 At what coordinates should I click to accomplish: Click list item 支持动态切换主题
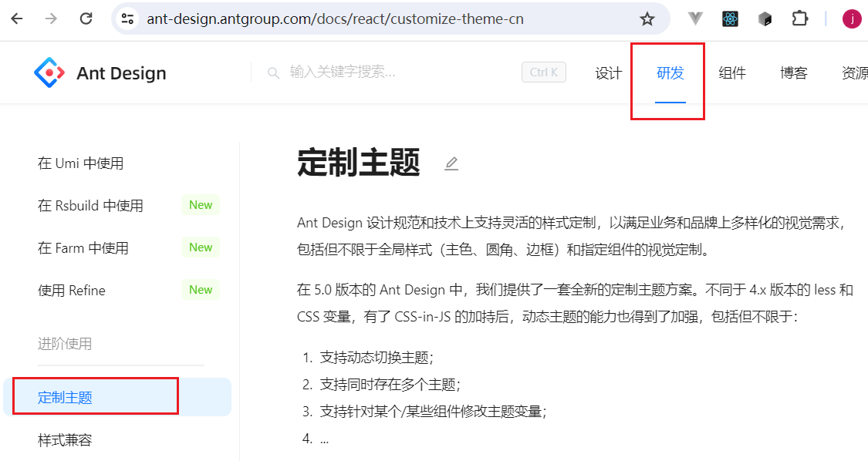(x=377, y=358)
